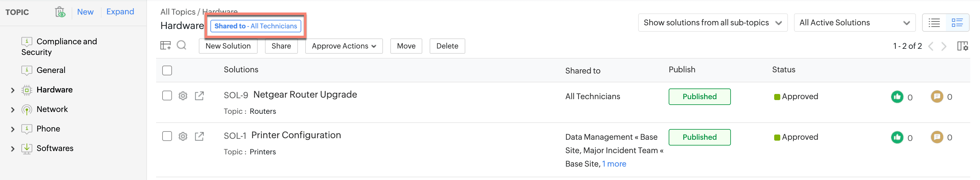This screenshot has width=980, height=180.
Task: Click the Shared to All Technicians badge
Action: click(x=256, y=26)
